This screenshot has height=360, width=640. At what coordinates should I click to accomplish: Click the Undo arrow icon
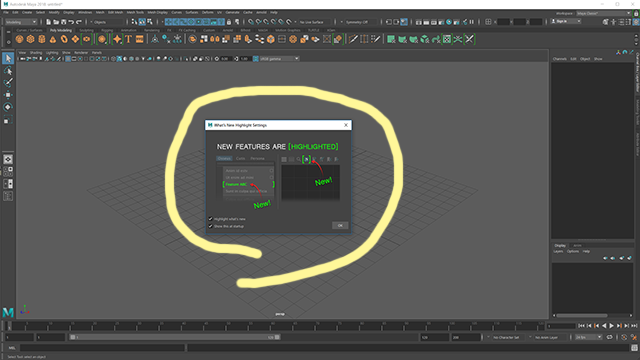coord(71,22)
